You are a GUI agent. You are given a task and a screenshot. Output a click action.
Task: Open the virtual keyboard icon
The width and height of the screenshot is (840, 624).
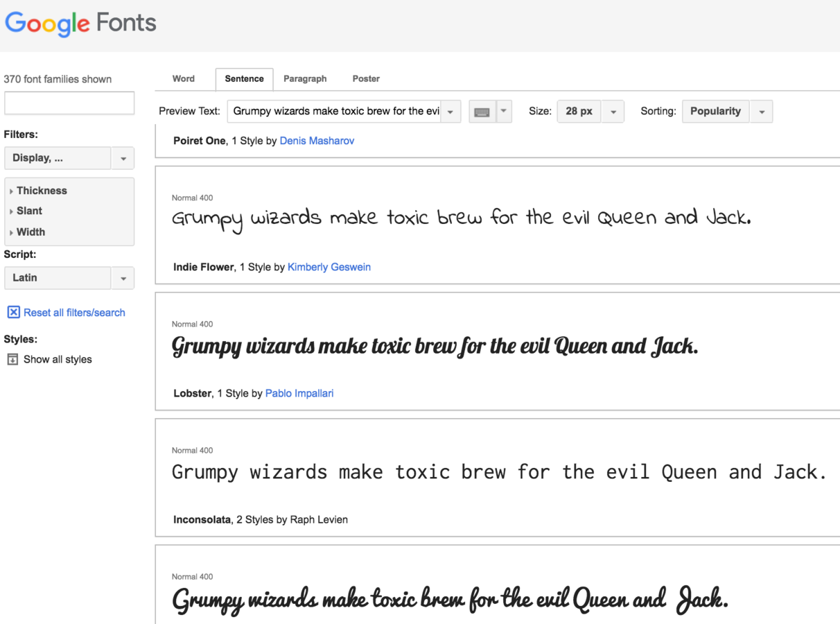482,112
